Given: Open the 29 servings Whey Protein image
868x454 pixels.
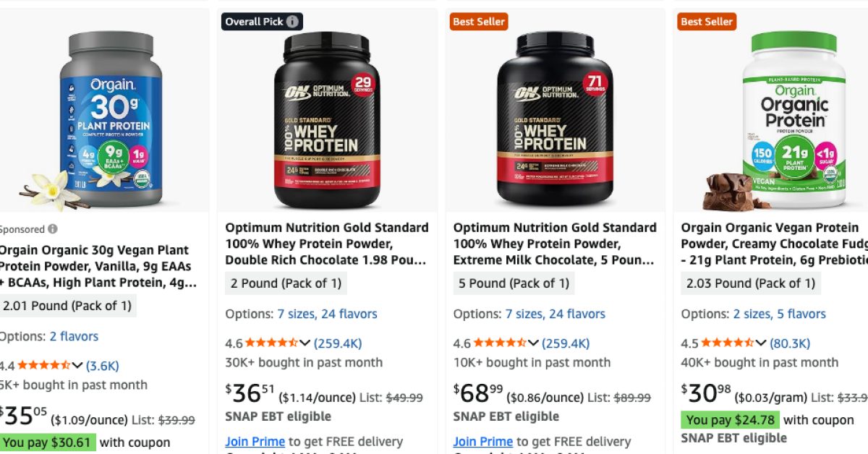Looking at the screenshot, I should coord(327,119).
